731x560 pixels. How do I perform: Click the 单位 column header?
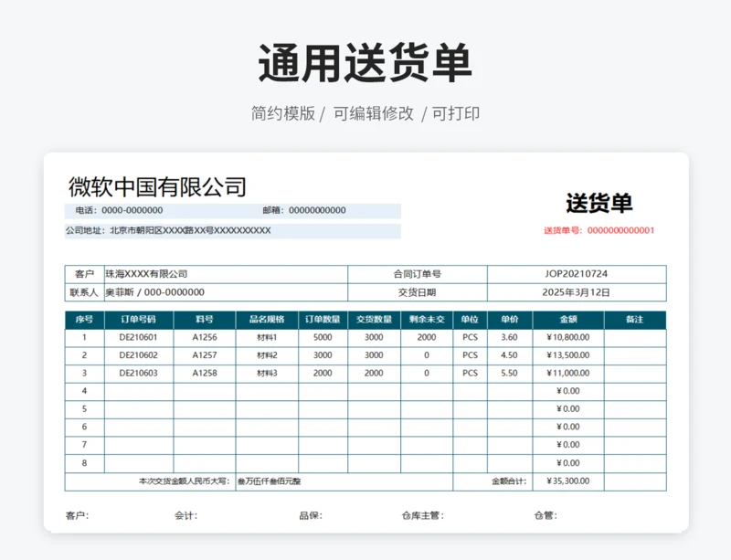[x=470, y=320]
